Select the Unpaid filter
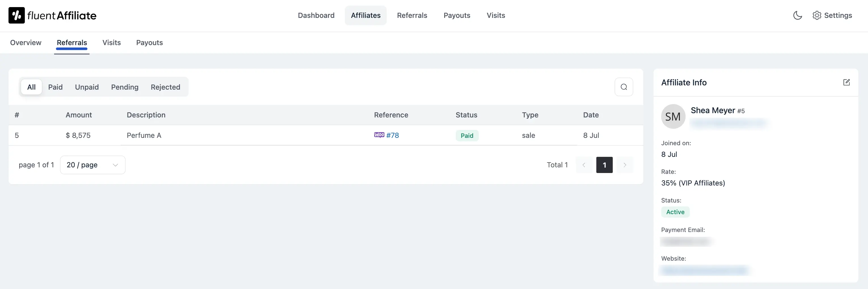868x289 pixels. (x=87, y=87)
